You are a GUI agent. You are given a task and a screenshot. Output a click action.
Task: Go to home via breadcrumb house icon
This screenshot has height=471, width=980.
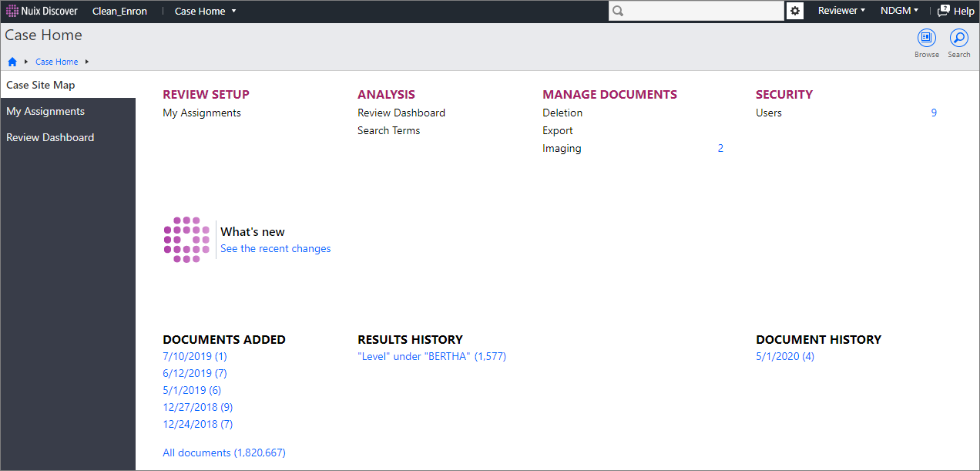click(x=12, y=62)
